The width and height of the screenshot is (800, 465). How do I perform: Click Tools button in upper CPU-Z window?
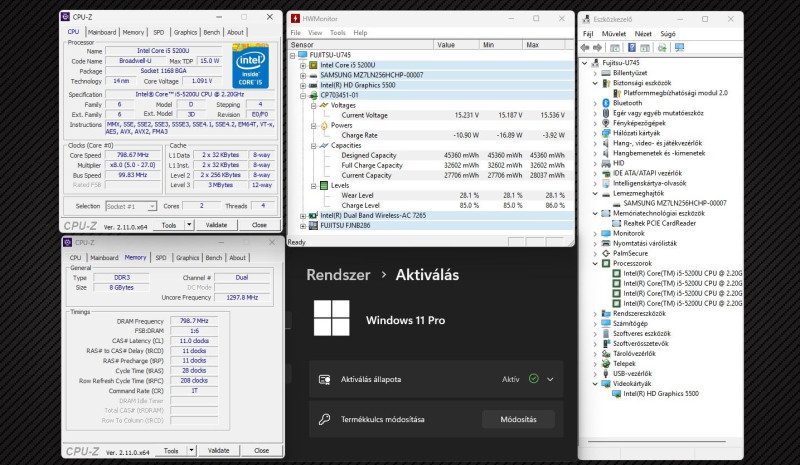click(169, 225)
